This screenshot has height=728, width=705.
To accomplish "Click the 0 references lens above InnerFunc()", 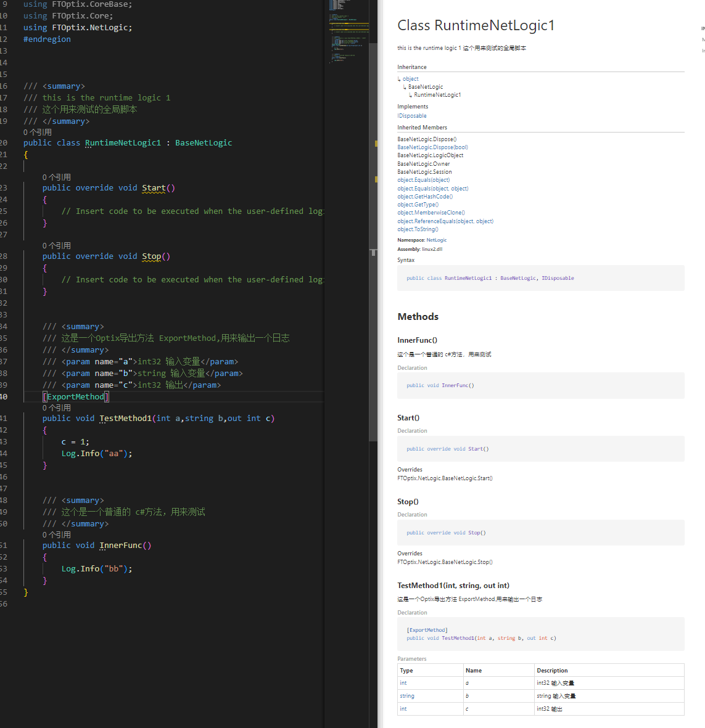I will click(x=56, y=535).
